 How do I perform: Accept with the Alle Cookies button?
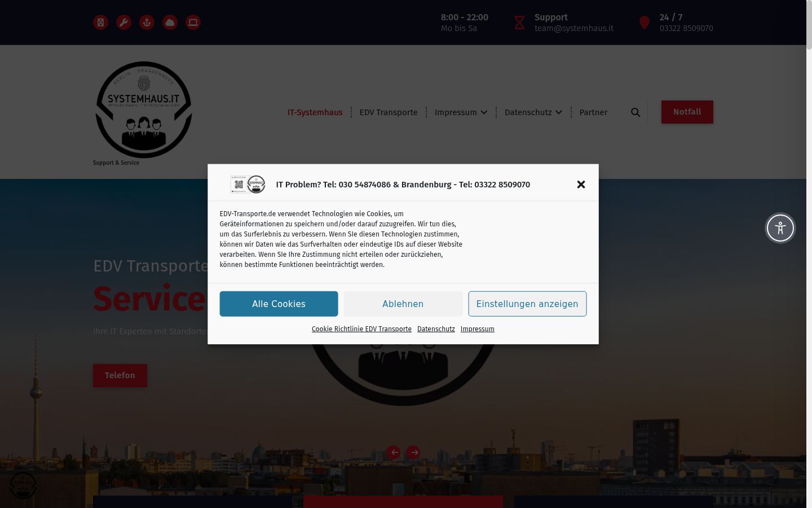point(279,304)
